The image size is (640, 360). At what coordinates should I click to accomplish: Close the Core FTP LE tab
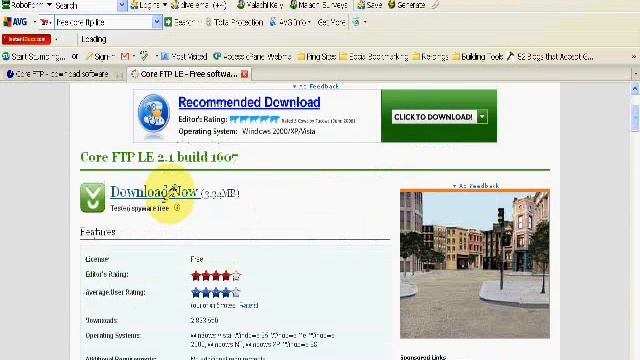coord(244,74)
